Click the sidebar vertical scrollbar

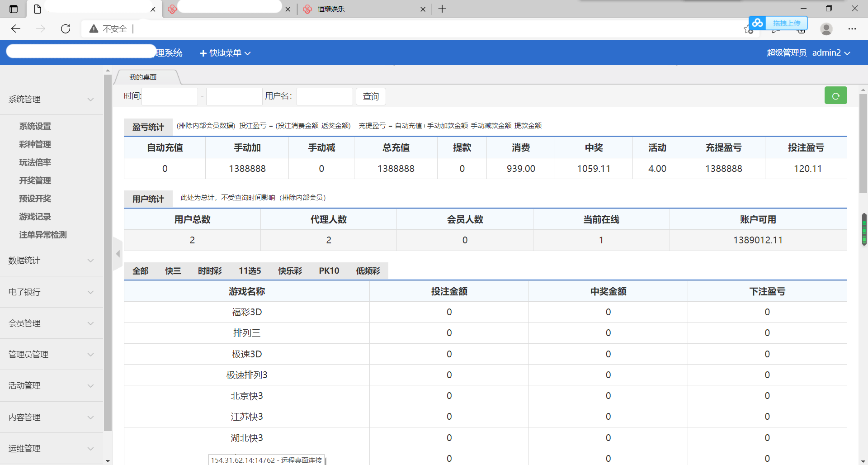[108, 253]
